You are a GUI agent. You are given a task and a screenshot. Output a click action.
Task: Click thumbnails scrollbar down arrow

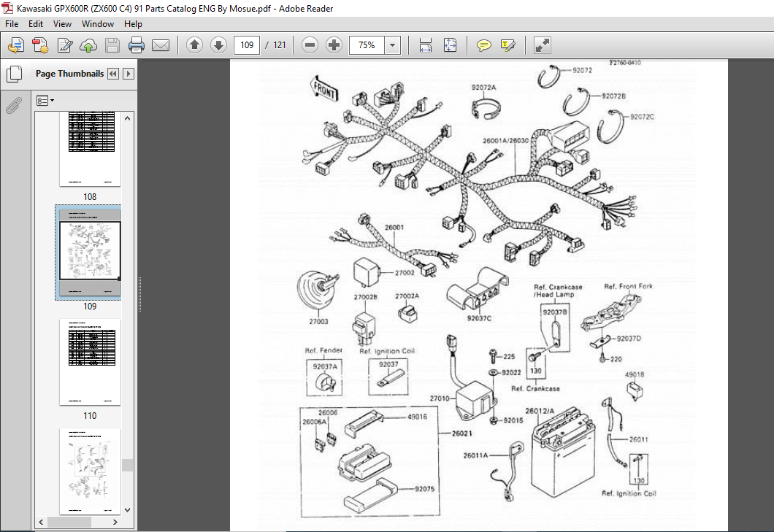(128, 510)
